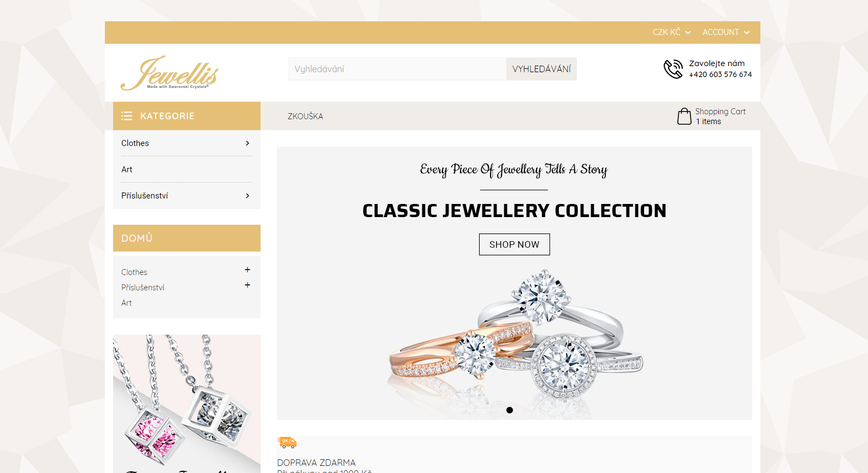868x473 pixels.
Task: Click the phone call icon
Action: 673,69
